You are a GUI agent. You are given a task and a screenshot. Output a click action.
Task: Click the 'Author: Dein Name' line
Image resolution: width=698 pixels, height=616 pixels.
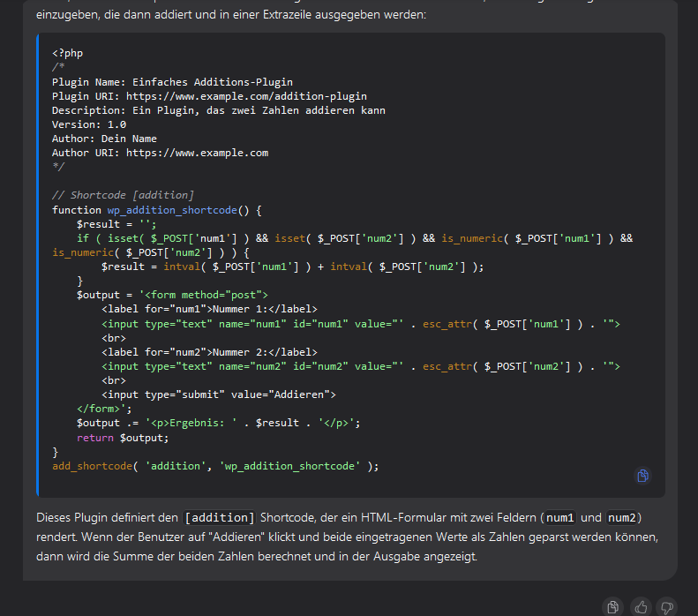pyautogui.click(x=104, y=139)
